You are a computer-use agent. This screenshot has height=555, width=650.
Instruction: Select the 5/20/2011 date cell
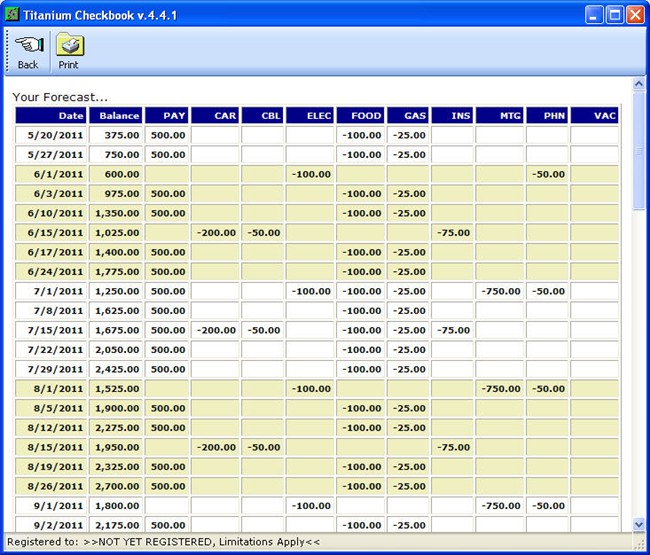click(51, 135)
